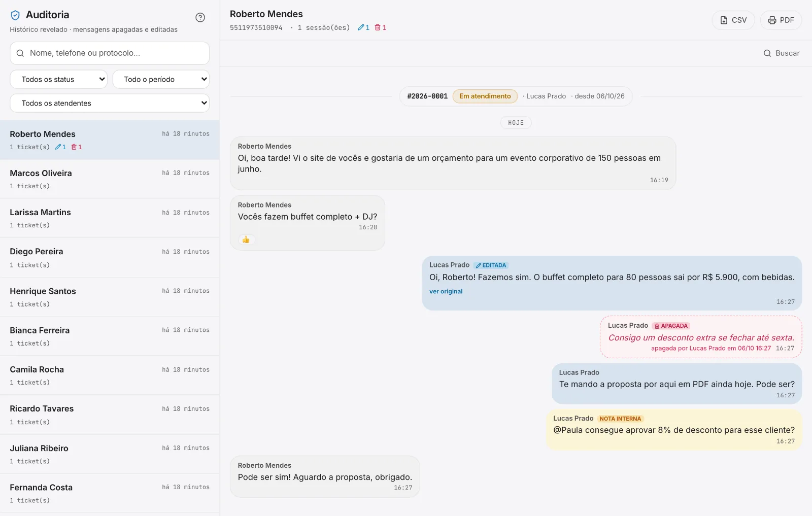Open Diego Pereira conversation

click(110, 258)
